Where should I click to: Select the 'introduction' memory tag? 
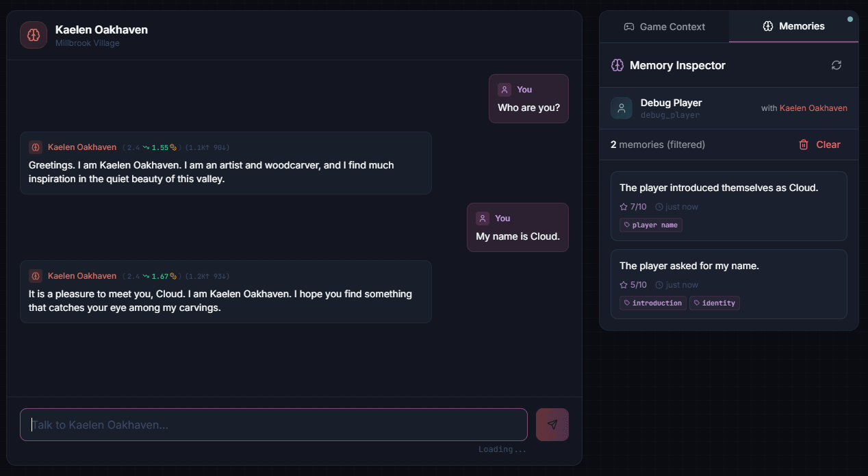coord(652,303)
